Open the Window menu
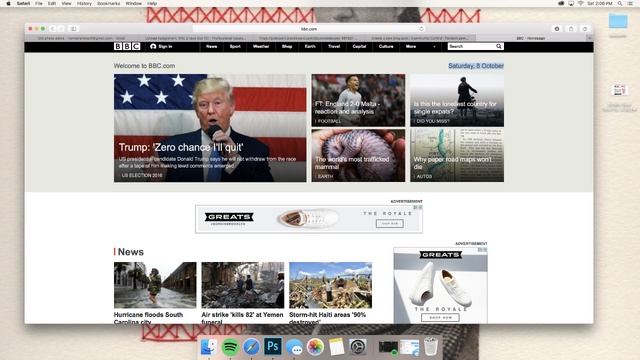Image resolution: width=640 pixels, height=360 pixels. tap(133, 3)
